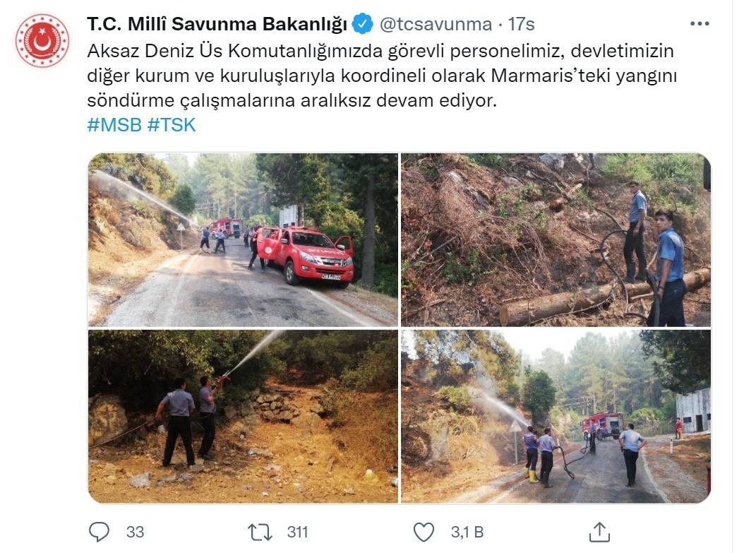Follow the #MSB hashtag
The image size is (756, 553).
114,125
